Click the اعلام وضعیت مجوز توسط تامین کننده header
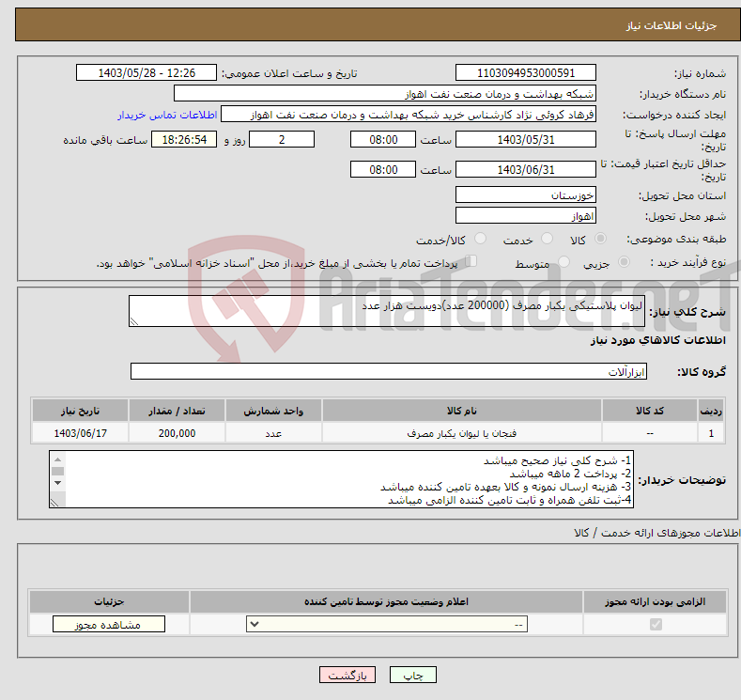 [x=387, y=601]
